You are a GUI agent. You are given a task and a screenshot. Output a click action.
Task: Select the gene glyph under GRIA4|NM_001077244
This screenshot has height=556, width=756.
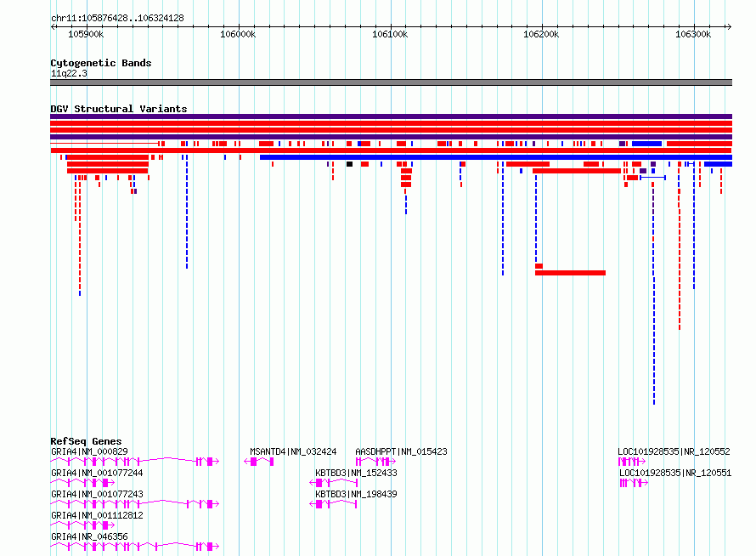(x=82, y=483)
